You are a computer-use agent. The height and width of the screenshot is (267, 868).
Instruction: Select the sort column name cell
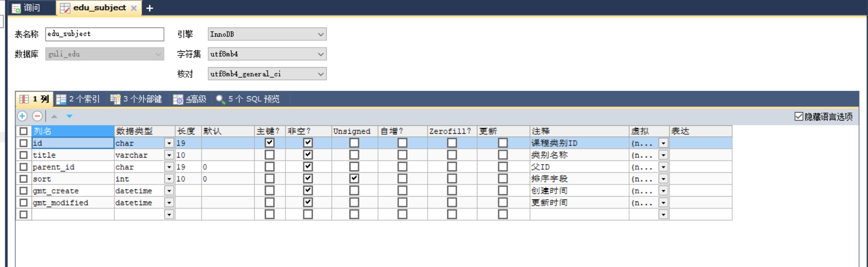pos(73,179)
